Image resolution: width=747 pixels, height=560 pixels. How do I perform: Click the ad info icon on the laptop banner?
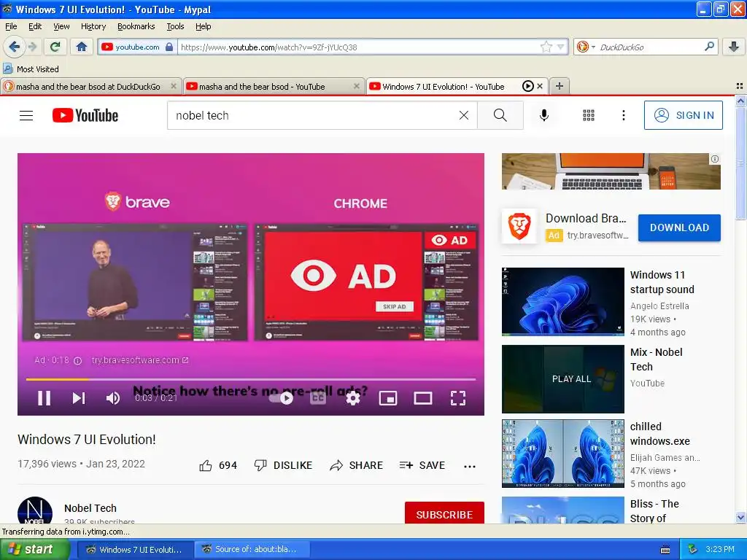pos(715,159)
